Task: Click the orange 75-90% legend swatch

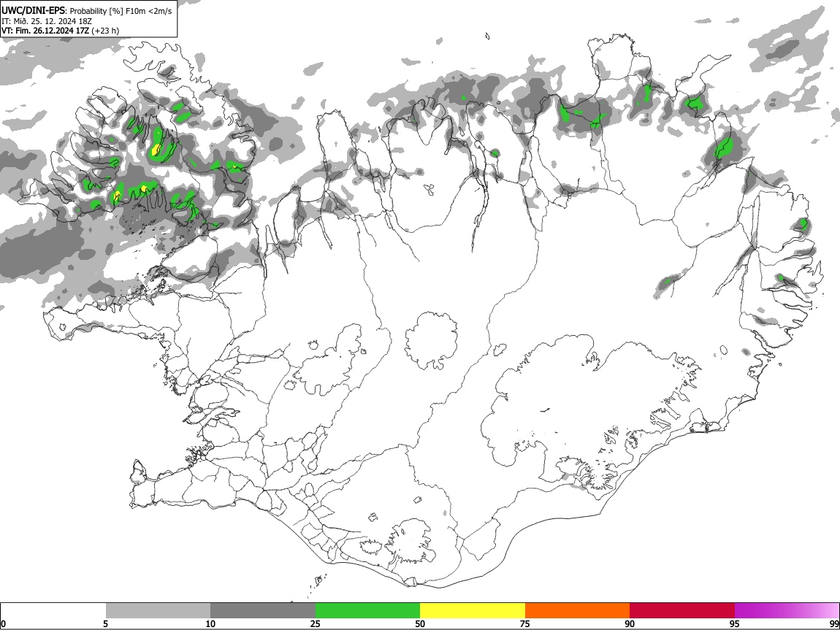Action: coord(577,611)
